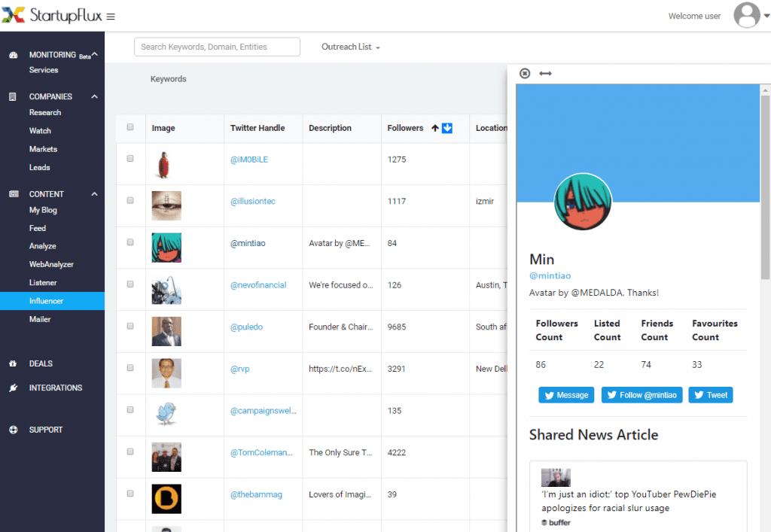Click the Monitoring dashboard icon in sidebar

(14, 55)
